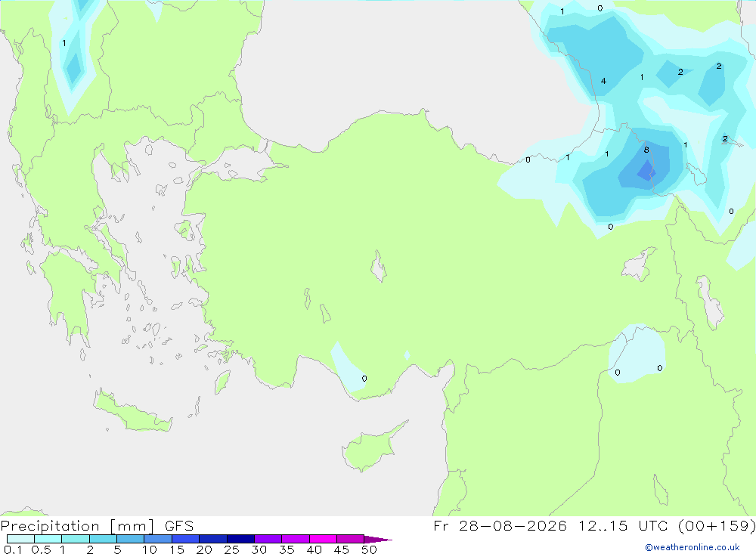Click the 'Precipitation [mm] GFS' title text
The image size is (756, 554).
97,525
